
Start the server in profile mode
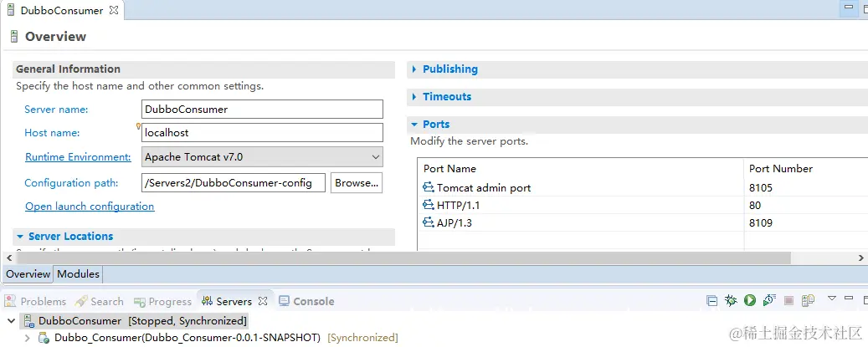[769, 300]
